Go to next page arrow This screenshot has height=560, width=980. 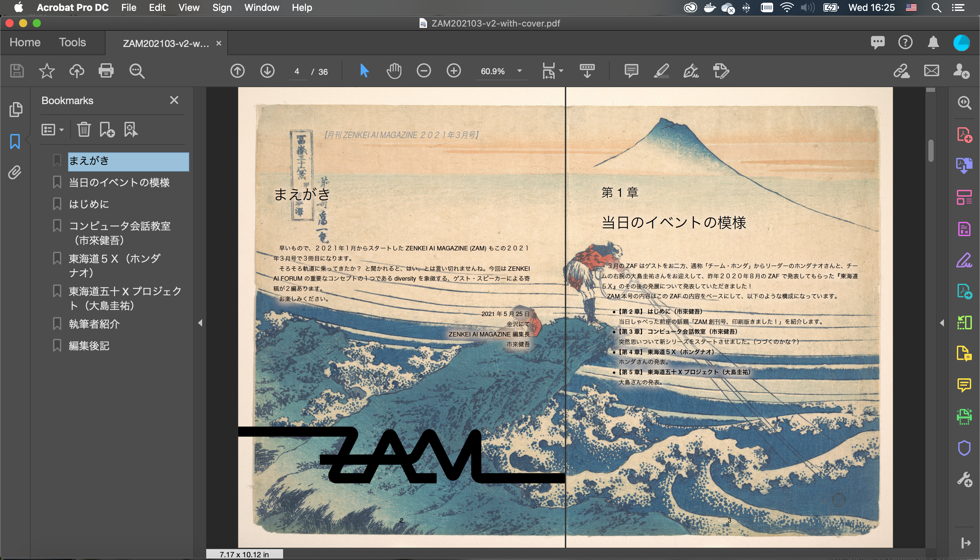pyautogui.click(x=267, y=71)
